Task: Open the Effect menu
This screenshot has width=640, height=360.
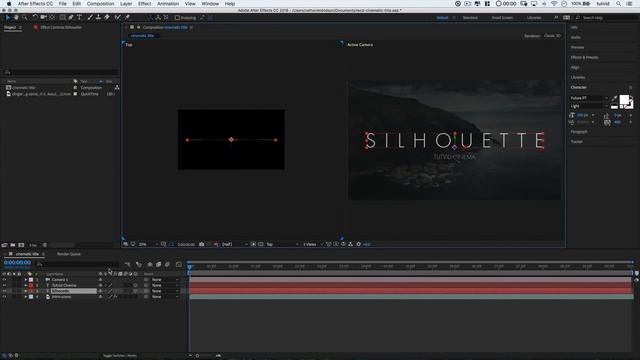Action: [144, 4]
